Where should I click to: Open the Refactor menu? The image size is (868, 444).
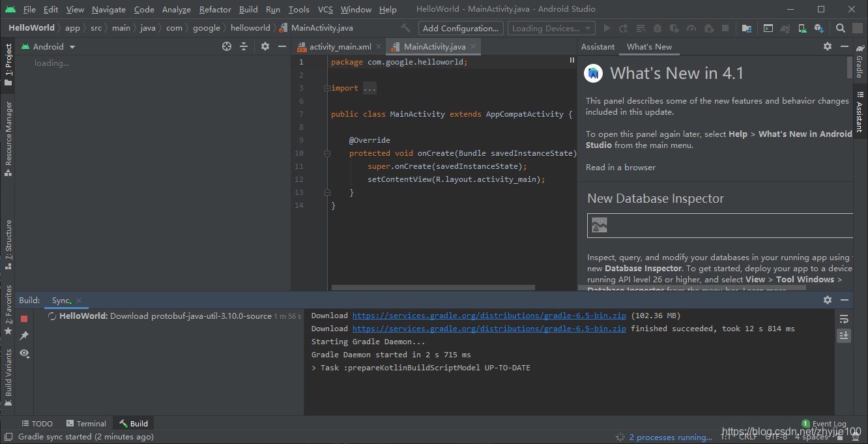215,9
